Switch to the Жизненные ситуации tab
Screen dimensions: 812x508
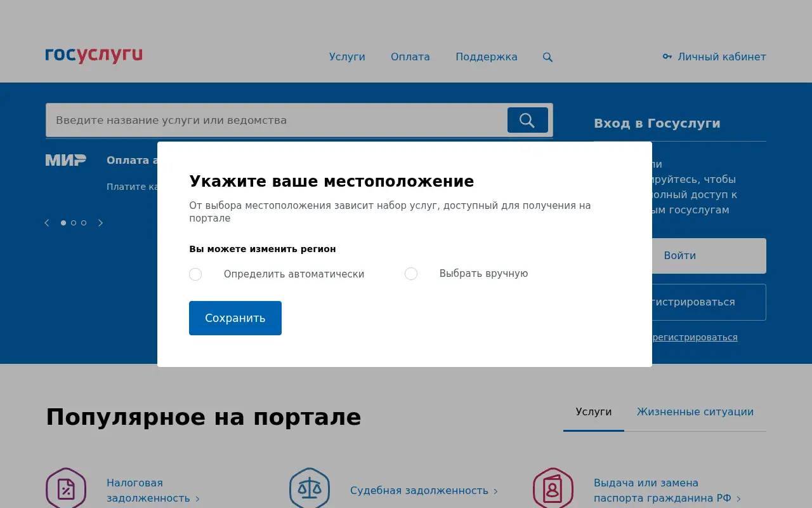695,412
